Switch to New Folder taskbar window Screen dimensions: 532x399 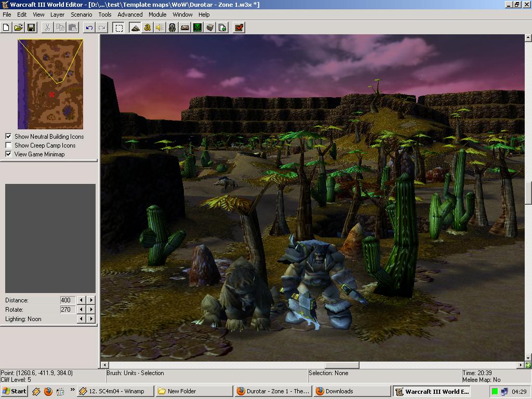(194, 391)
